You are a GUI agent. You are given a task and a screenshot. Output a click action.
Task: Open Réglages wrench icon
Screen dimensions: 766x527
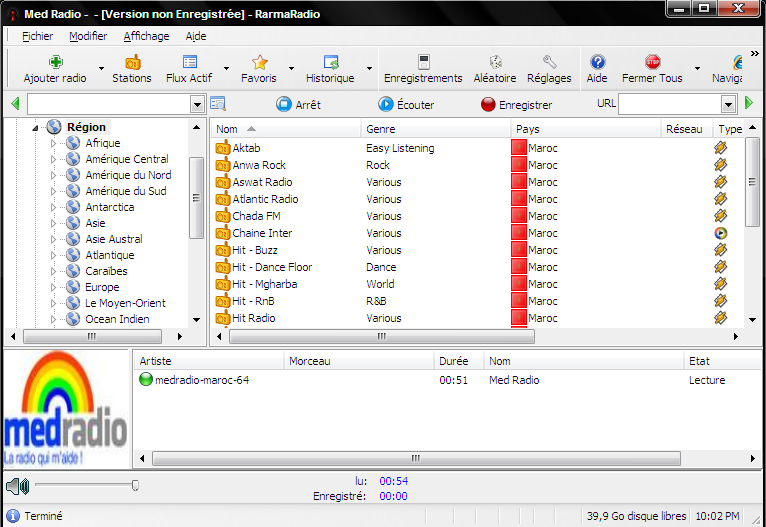click(x=550, y=62)
